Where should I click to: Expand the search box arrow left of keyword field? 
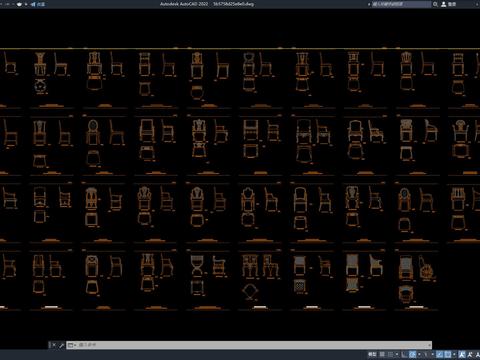point(369,4)
